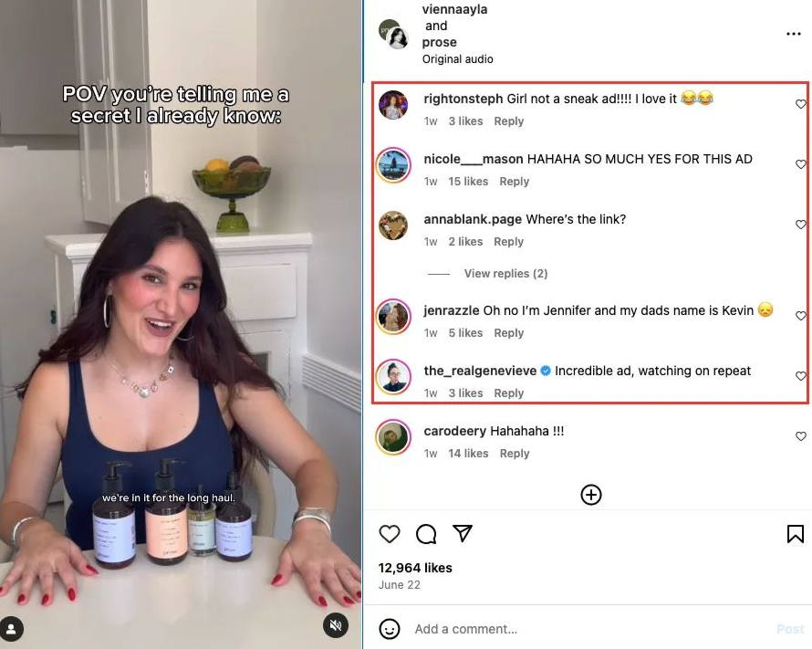Viewport: 812px width, 649px height.
Task: Save post with bookmark icon
Action: (x=796, y=534)
